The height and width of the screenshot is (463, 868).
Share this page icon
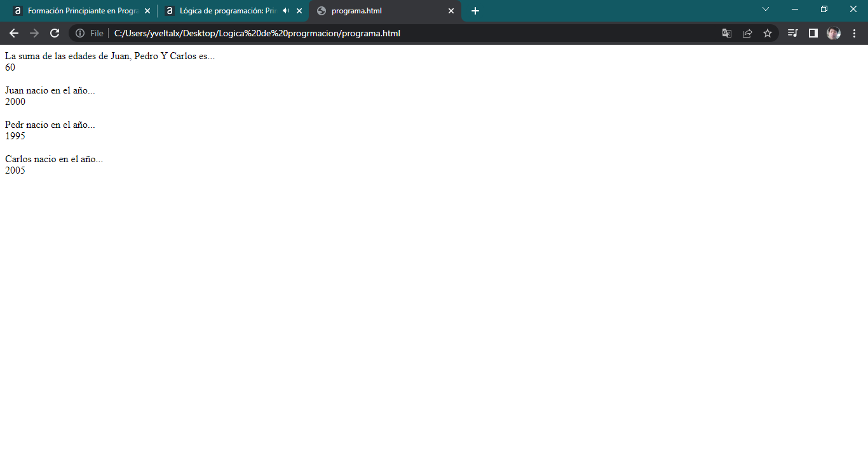coord(747,33)
